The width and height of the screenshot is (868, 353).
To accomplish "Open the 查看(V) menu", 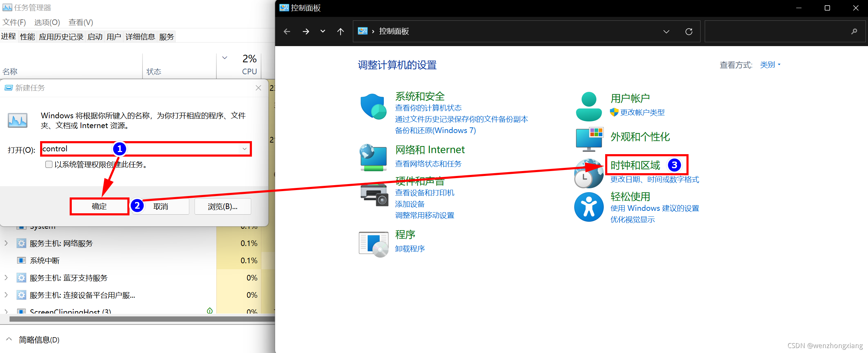I will [81, 23].
